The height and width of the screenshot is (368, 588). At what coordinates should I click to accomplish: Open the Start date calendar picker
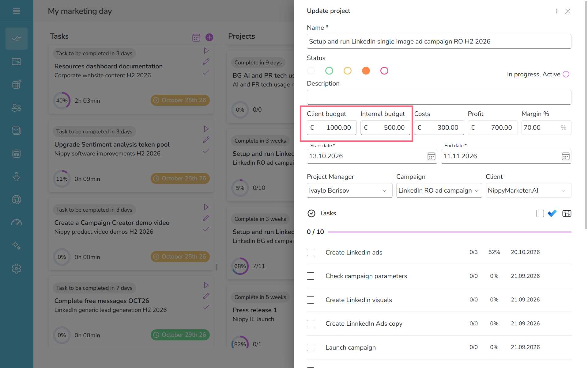click(x=431, y=156)
